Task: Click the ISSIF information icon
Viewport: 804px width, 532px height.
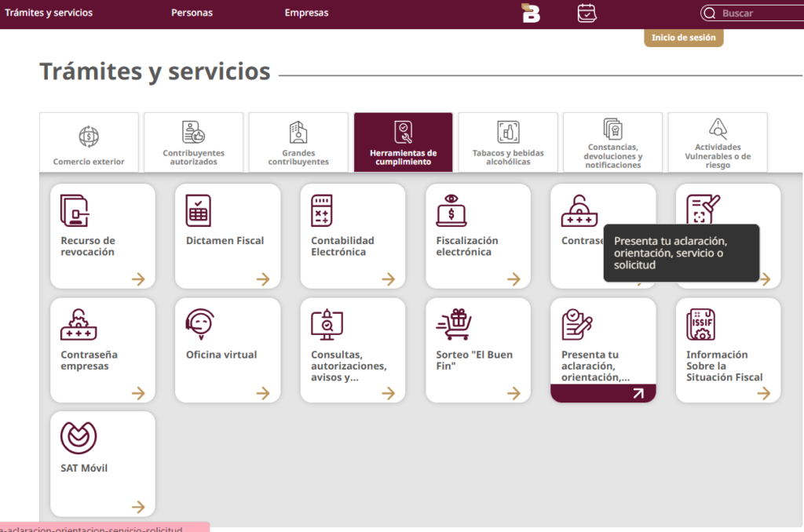Action: 701,324
